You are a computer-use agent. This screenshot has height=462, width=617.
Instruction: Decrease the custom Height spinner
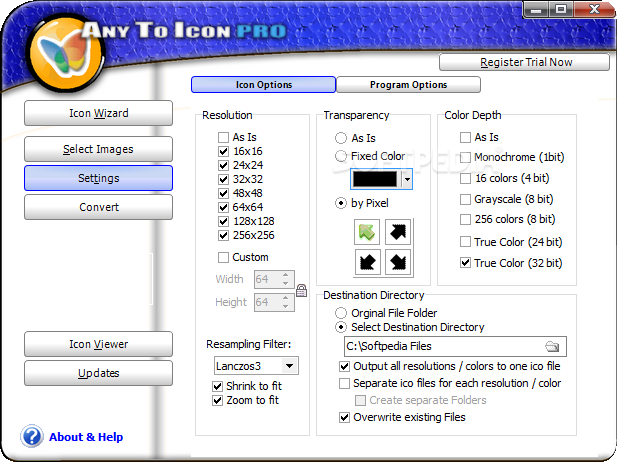tap(286, 306)
